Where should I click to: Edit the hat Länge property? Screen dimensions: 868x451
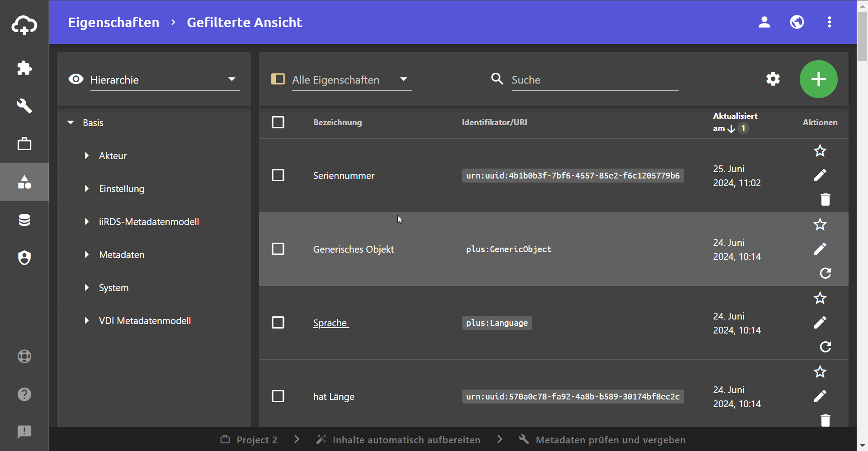pyautogui.click(x=820, y=396)
